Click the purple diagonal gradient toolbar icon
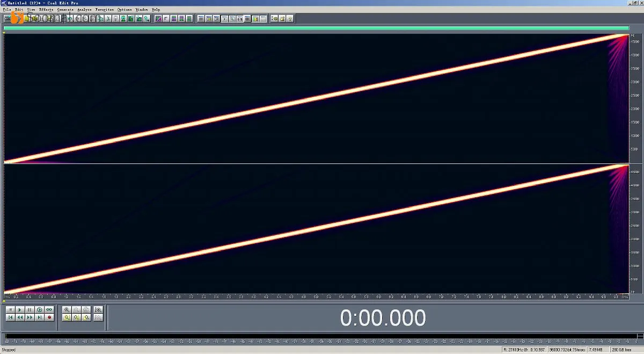 [x=158, y=18]
